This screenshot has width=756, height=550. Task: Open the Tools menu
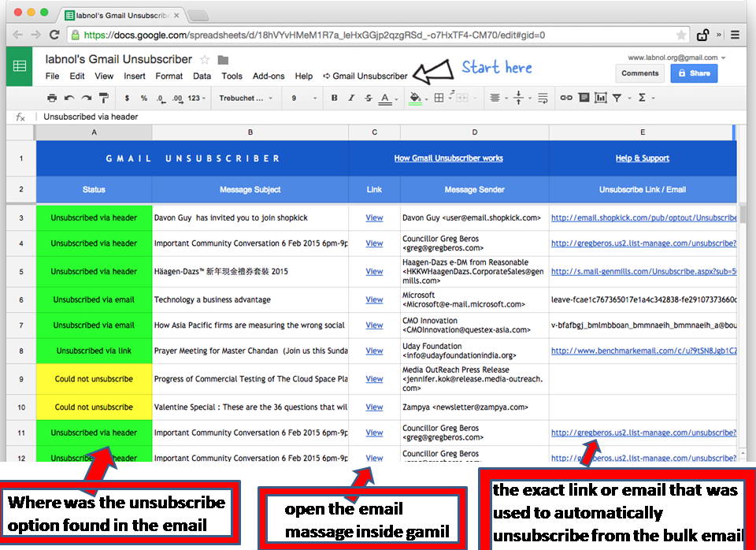pos(232,76)
